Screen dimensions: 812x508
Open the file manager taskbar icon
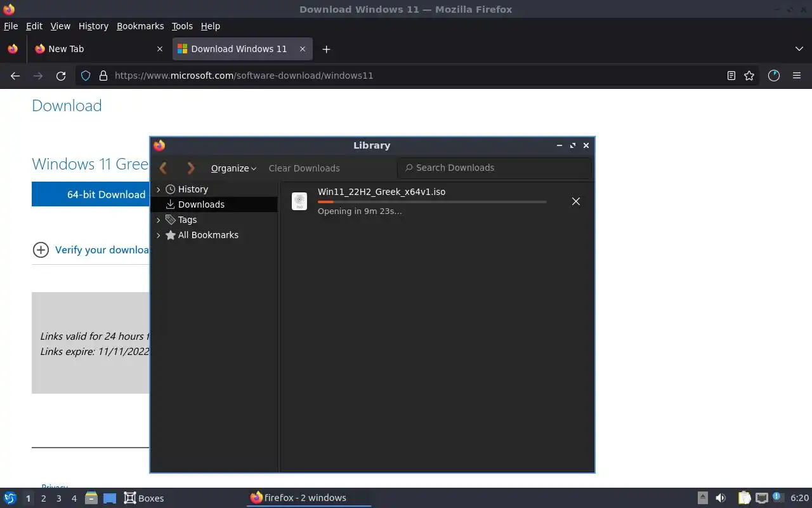(91, 498)
